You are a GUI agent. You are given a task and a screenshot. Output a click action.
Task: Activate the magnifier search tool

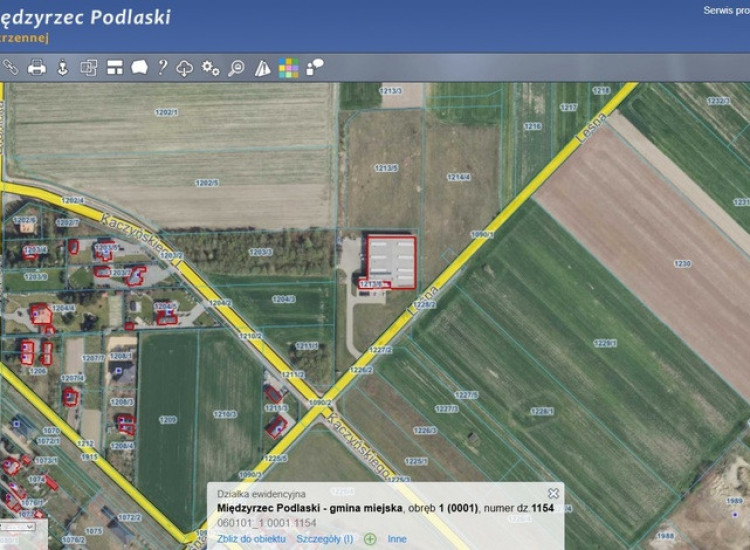236,68
